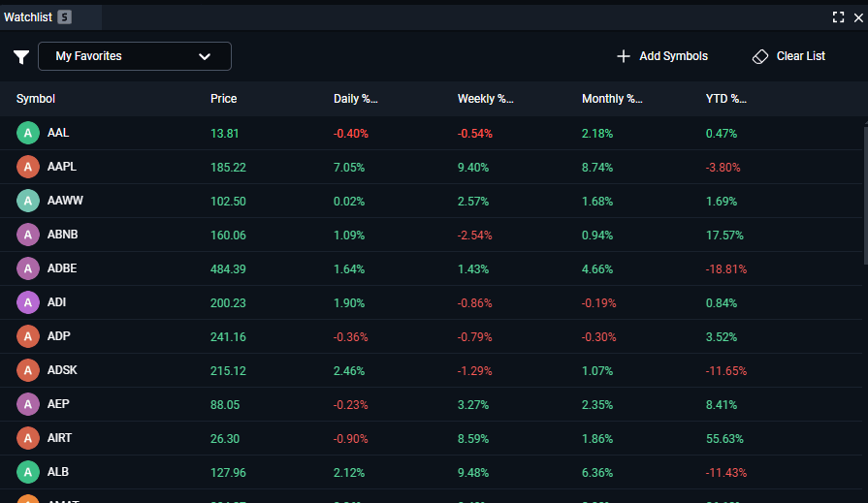This screenshot has width=868, height=503.
Task: Click ADBE price 484.39
Action: pyautogui.click(x=228, y=269)
